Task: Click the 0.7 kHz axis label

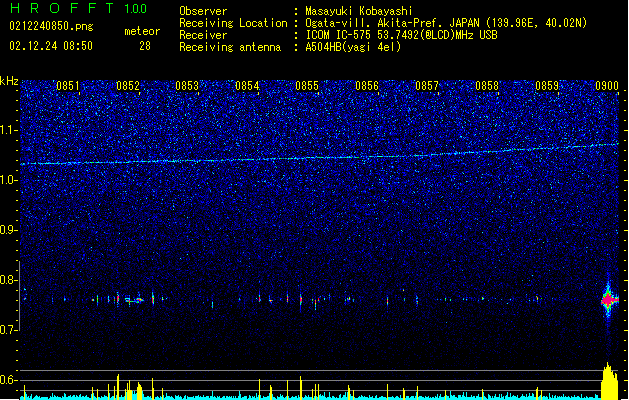Action: point(8,330)
